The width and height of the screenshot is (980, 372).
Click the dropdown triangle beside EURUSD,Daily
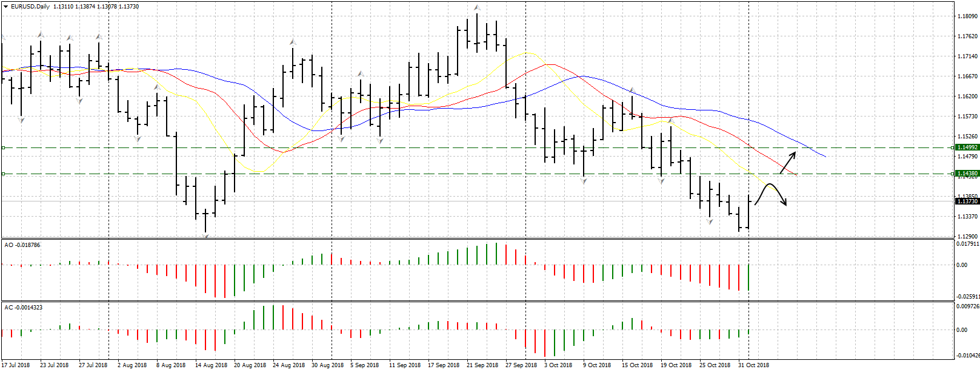tap(5, 7)
